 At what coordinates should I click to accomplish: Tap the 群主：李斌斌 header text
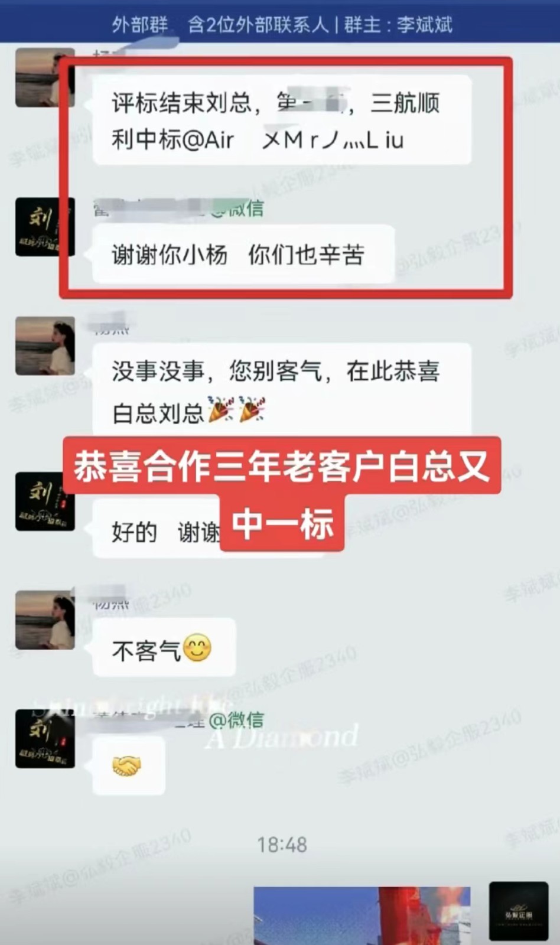click(x=398, y=25)
